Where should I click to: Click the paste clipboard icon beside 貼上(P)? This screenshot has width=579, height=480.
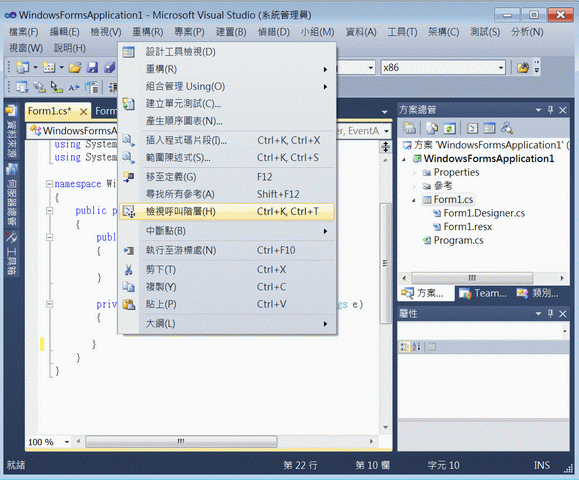pyautogui.click(x=129, y=304)
